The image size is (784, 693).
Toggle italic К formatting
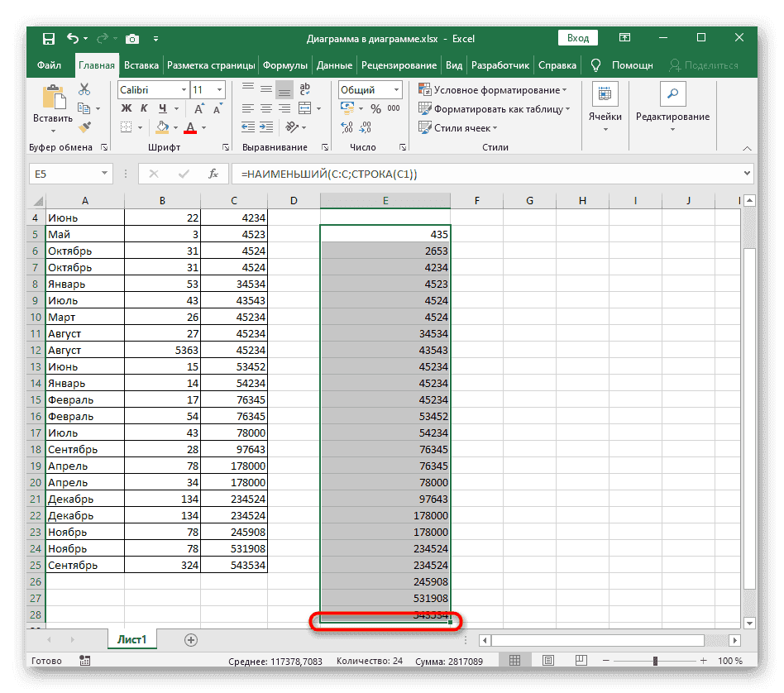146,108
